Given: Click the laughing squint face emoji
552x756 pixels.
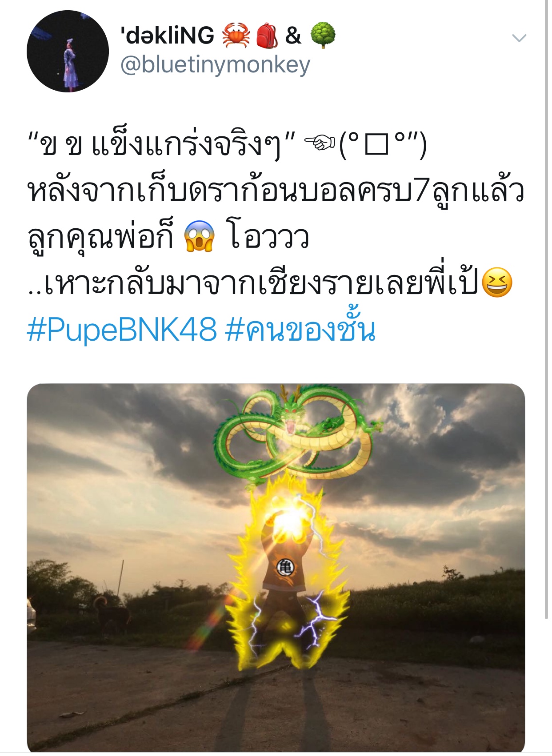Looking at the screenshot, I should click(497, 283).
